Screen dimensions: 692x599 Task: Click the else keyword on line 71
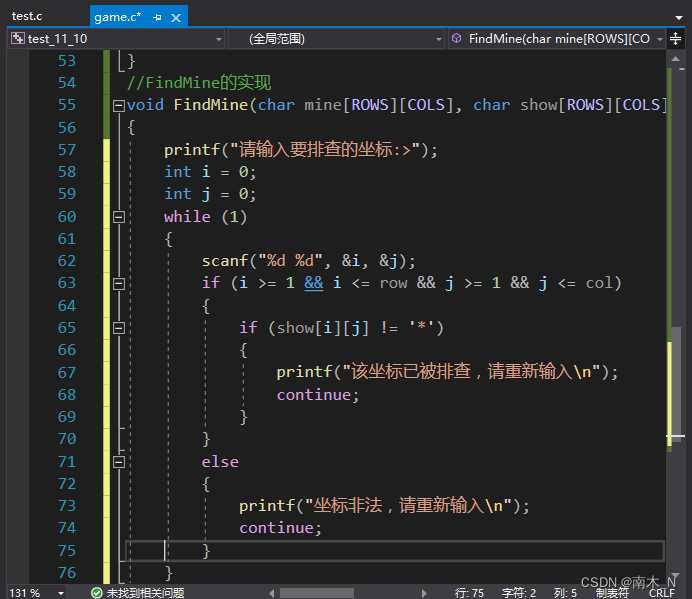[220, 462]
